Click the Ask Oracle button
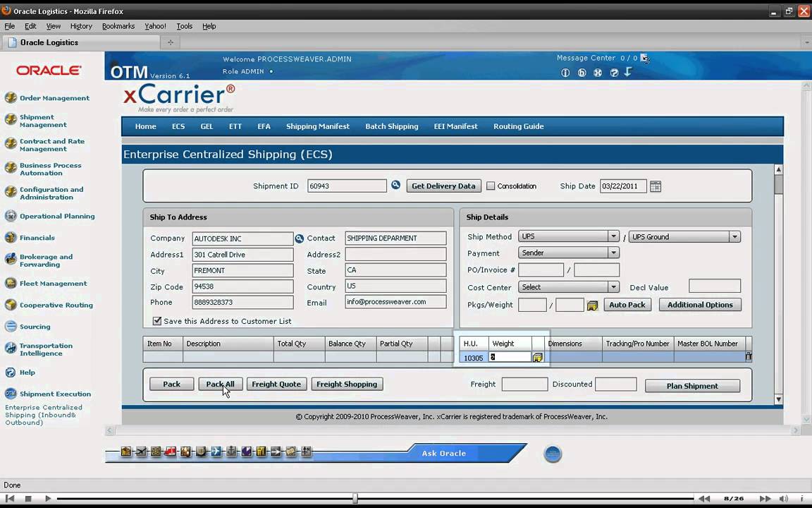The width and height of the screenshot is (812, 508). (443, 453)
